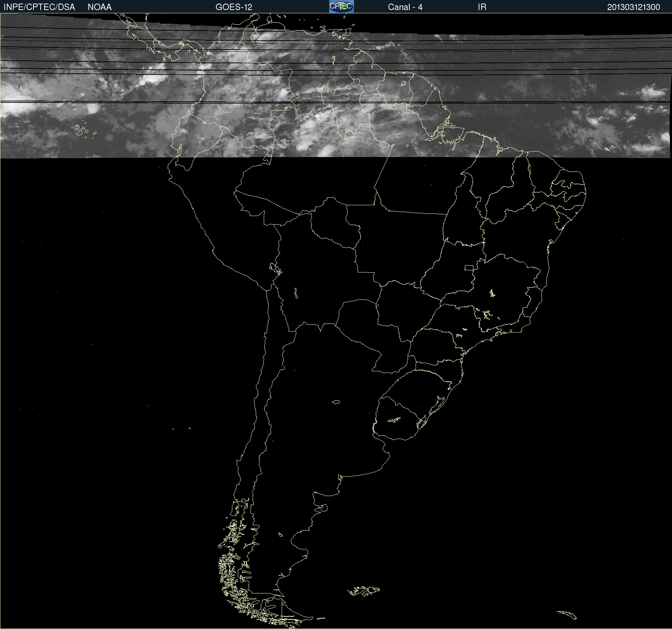Viewport: 672px width, 629px height.
Task: Click the IR label in the header
Action: pyautogui.click(x=482, y=7)
